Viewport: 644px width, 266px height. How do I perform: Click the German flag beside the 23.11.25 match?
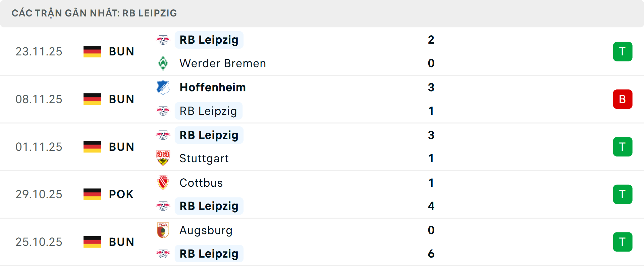click(92, 51)
